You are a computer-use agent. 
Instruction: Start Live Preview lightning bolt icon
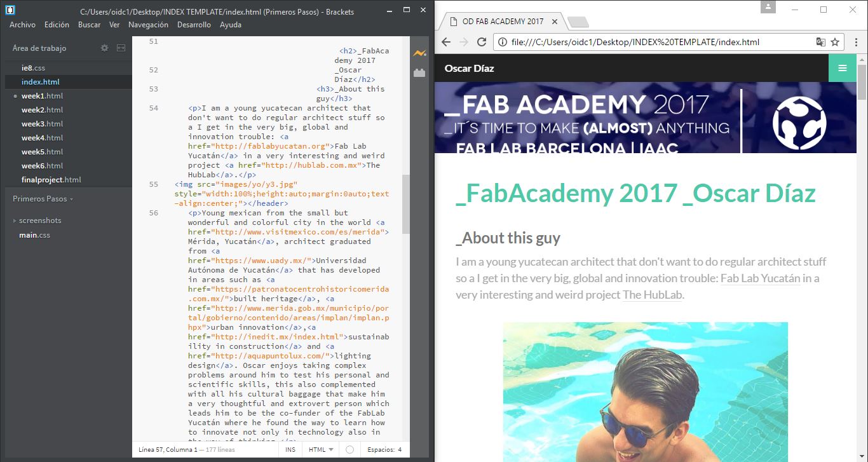pyautogui.click(x=419, y=53)
